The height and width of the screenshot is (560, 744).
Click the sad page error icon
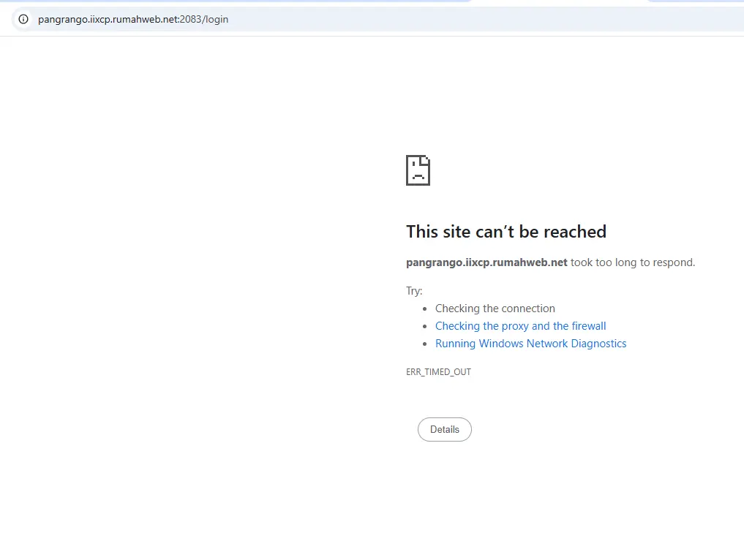pos(418,170)
